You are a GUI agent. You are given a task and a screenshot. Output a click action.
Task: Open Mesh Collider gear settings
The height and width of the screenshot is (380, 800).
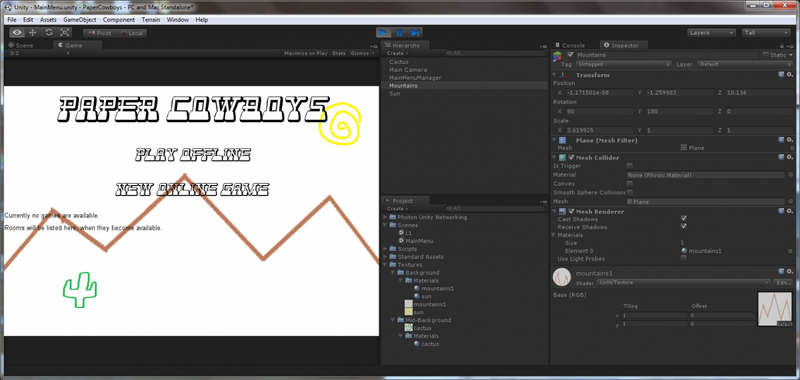pos(789,157)
